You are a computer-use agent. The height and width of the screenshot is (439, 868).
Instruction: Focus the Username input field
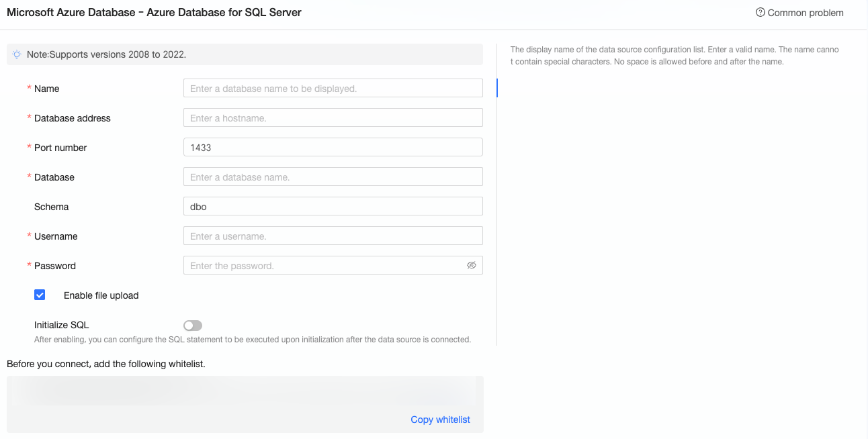[x=333, y=236]
